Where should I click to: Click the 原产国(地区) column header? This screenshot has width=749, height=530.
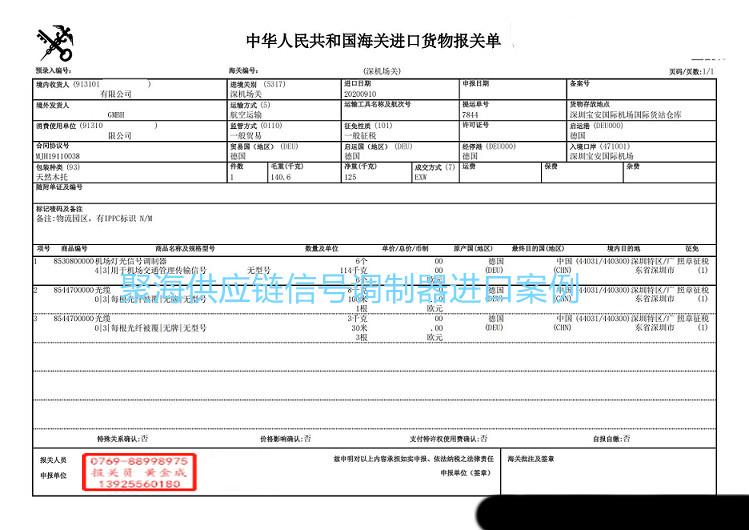point(473,249)
